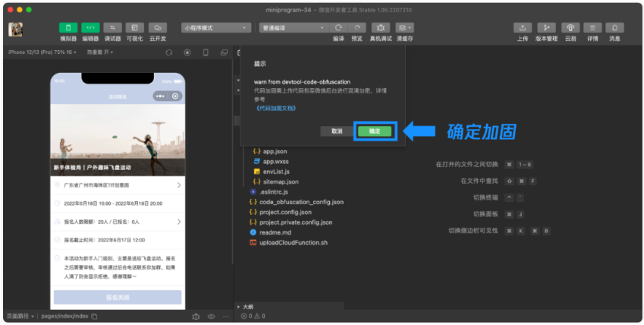Click the people icon by quota
Screen dimensions: 644x325
[57, 222]
